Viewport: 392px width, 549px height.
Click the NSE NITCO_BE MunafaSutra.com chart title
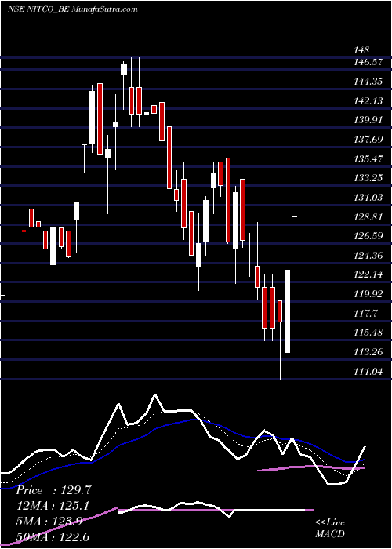click(x=73, y=9)
